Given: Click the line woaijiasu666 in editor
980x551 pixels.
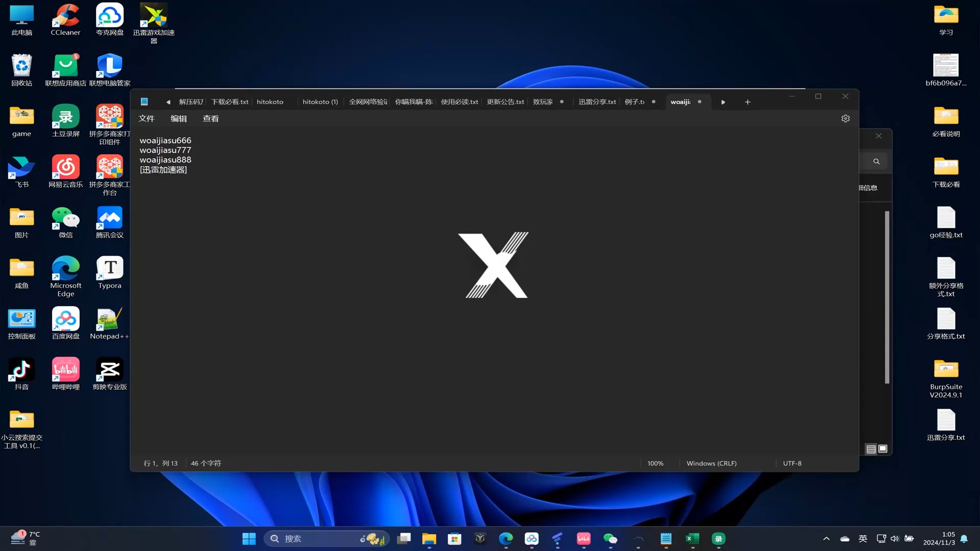Looking at the screenshot, I should click(x=165, y=140).
